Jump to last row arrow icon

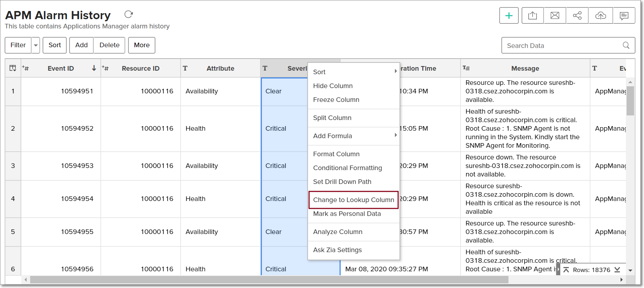pos(617,270)
